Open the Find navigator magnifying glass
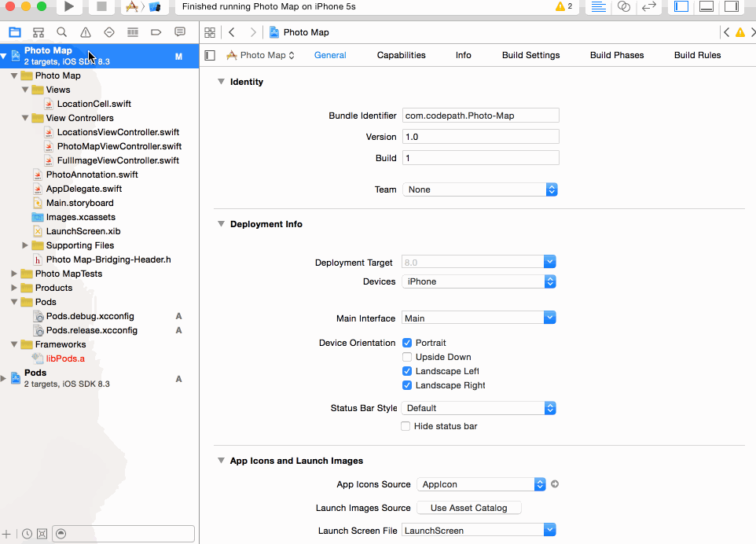This screenshot has height=544, width=756. click(x=61, y=32)
